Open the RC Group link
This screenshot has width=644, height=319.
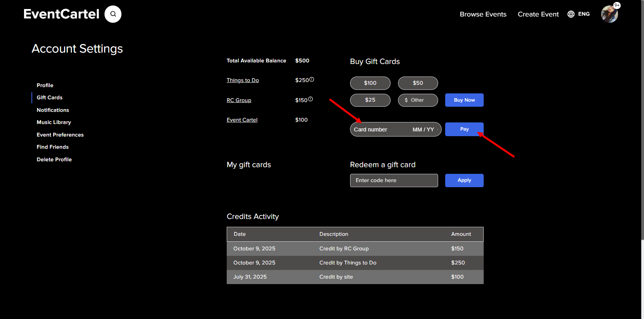239,100
